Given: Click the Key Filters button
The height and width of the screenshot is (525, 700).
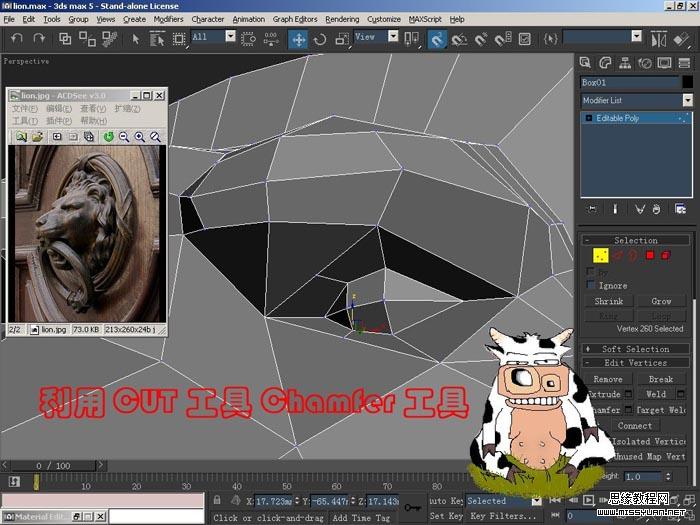Looking at the screenshot, I should (x=503, y=516).
